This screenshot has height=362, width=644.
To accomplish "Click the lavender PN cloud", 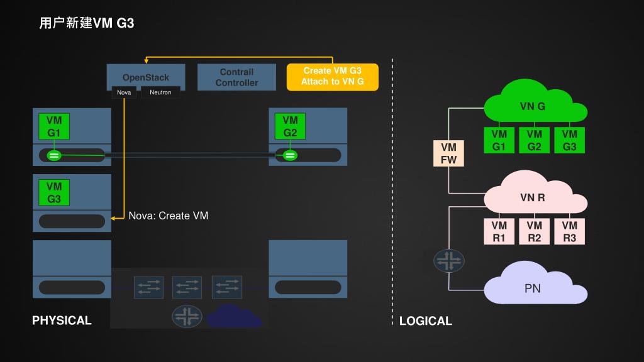I will coord(535,283).
